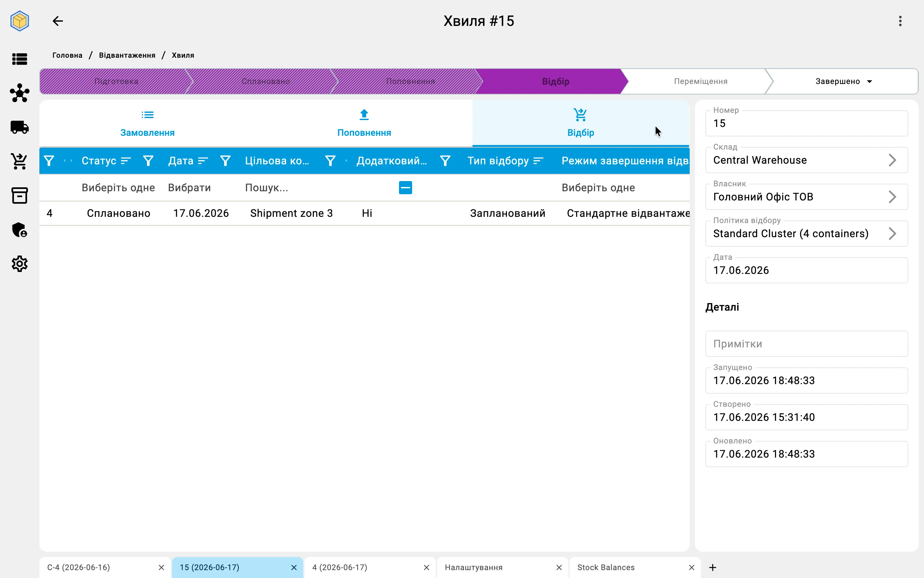
Task: Open the list view sidebar icon
Action: [19, 59]
